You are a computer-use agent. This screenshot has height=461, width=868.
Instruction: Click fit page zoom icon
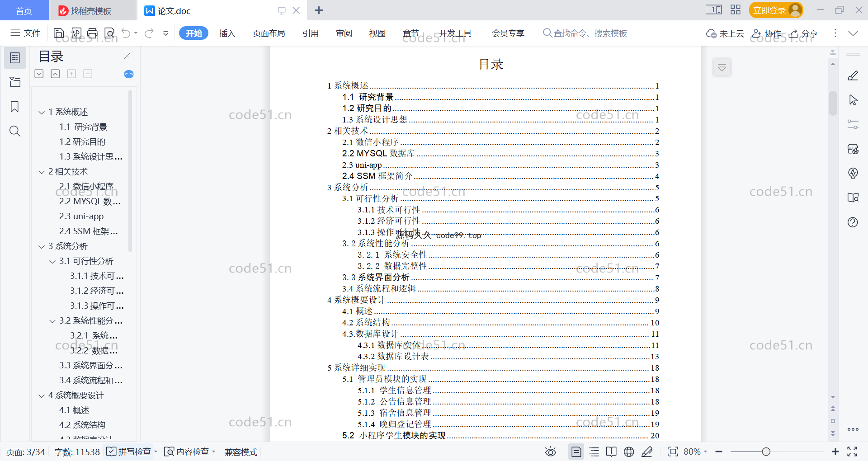click(673, 452)
